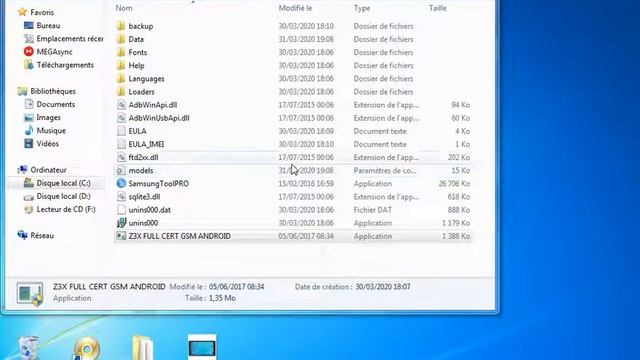Click the 15/02/2016 16:59 date cell

point(306,184)
